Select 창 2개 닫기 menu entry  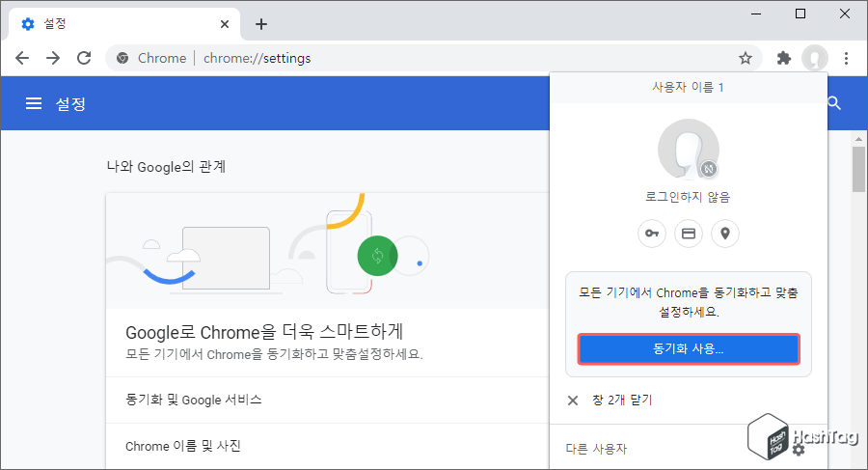(x=689, y=401)
